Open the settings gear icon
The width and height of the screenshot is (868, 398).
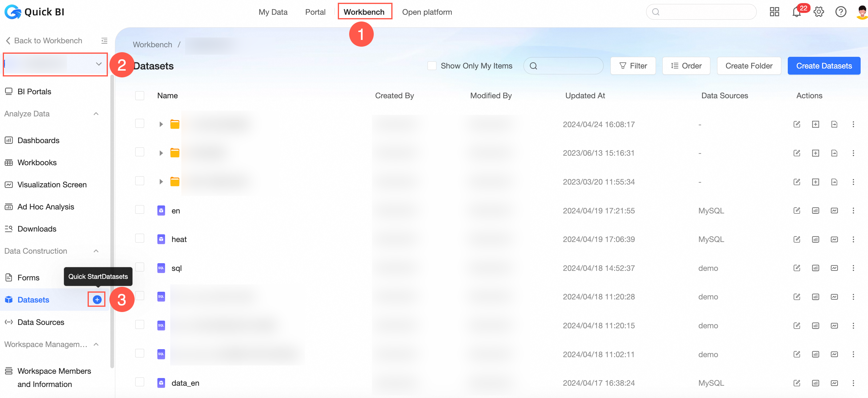(819, 12)
